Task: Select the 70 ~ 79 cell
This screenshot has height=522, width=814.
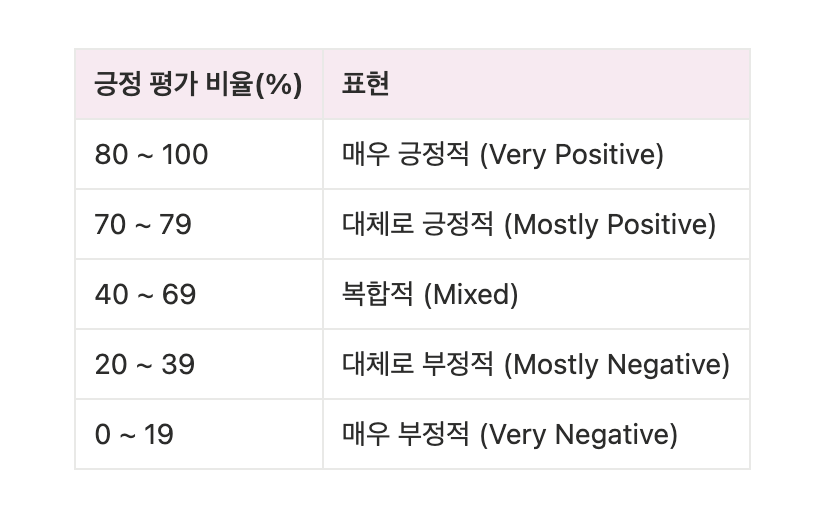Action: click(199, 224)
